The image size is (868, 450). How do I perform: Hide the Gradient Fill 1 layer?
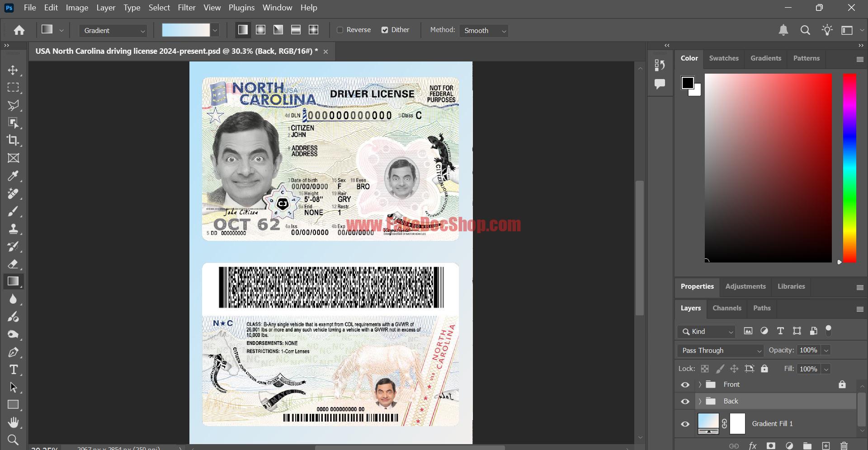point(685,424)
